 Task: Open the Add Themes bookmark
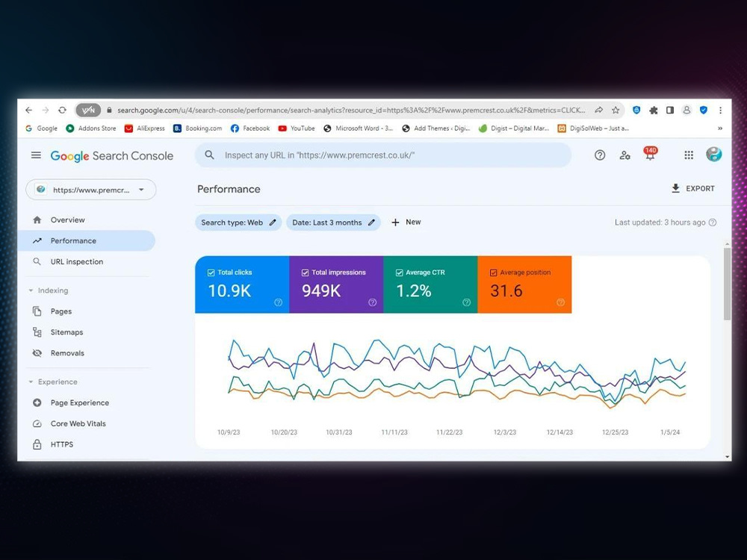click(436, 128)
